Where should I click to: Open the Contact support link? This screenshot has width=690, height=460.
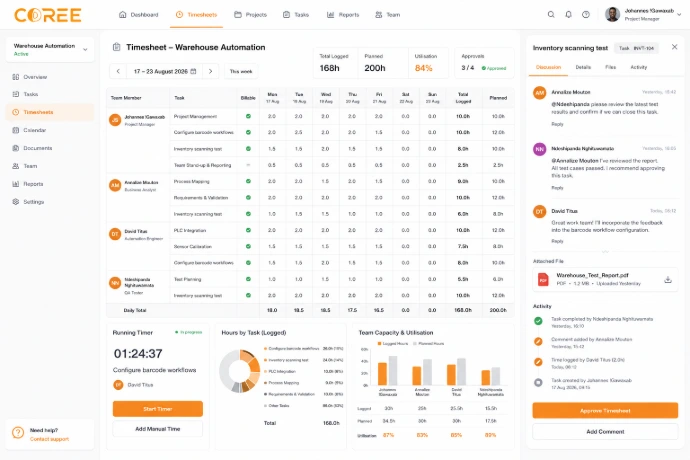(x=49, y=439)
